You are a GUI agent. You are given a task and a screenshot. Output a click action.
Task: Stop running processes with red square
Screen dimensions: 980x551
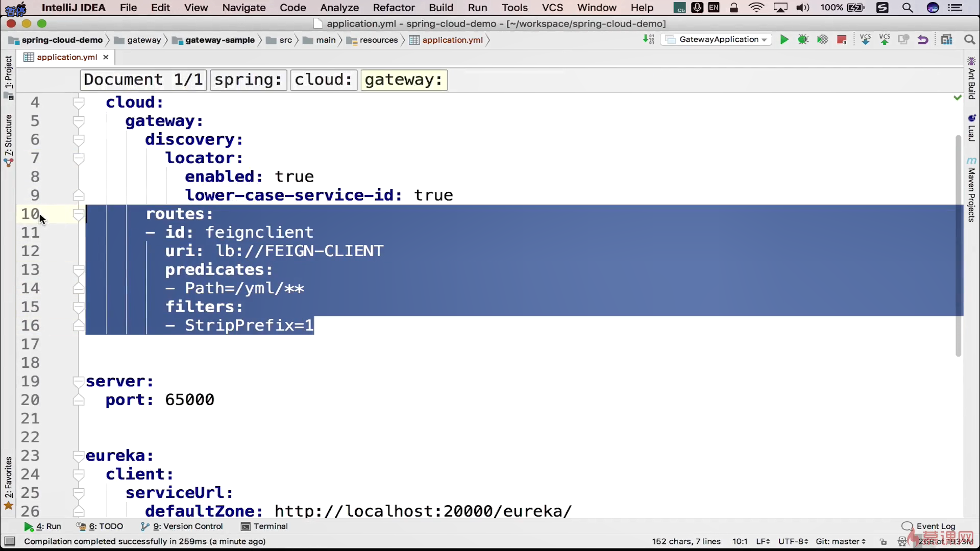coord(842,40)
